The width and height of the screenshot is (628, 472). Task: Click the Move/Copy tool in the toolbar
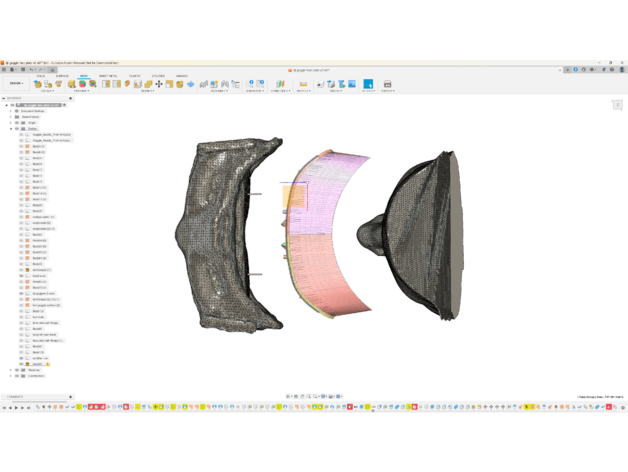(159, 84)
